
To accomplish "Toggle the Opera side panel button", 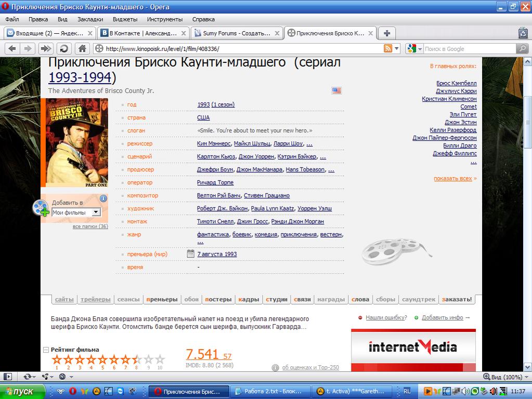I will click(x=8, y=376).
